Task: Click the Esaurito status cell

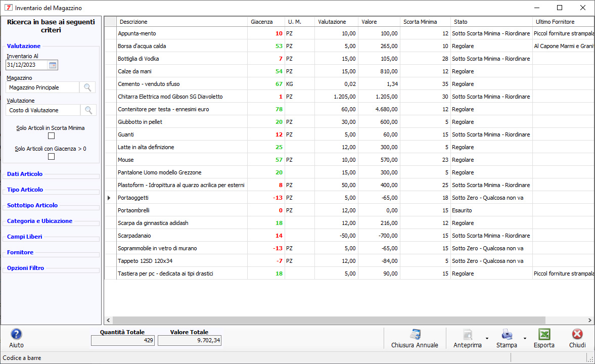Action: [x=491, y=210]
